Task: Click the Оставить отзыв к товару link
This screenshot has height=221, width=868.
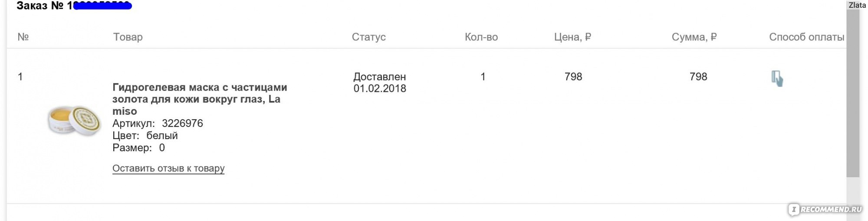Action: pyautogui.click(x=168, y=168)
